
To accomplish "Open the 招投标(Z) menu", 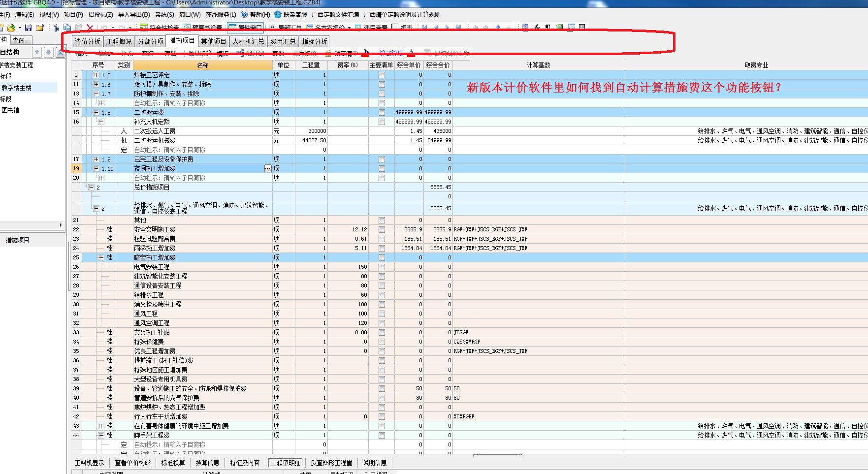I will [100, 15].
